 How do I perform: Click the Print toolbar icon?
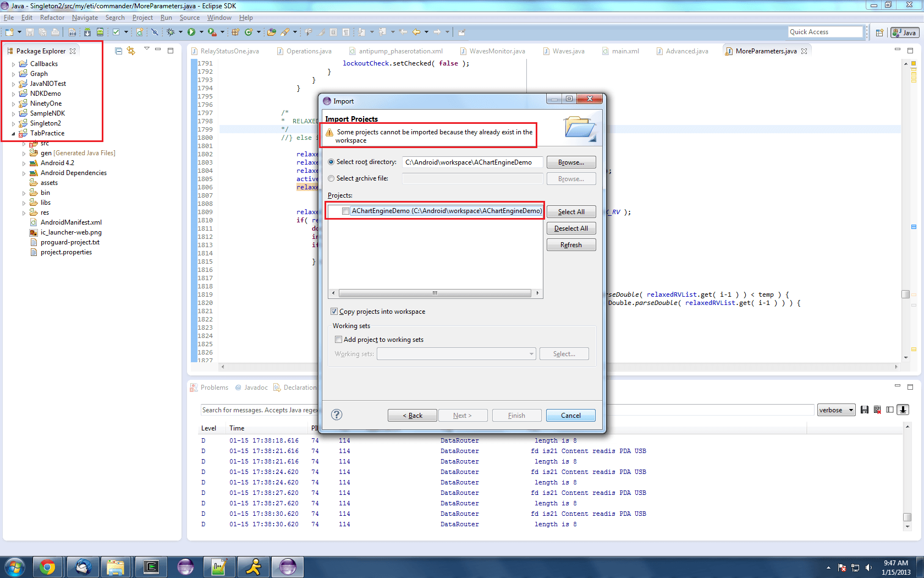55,32
